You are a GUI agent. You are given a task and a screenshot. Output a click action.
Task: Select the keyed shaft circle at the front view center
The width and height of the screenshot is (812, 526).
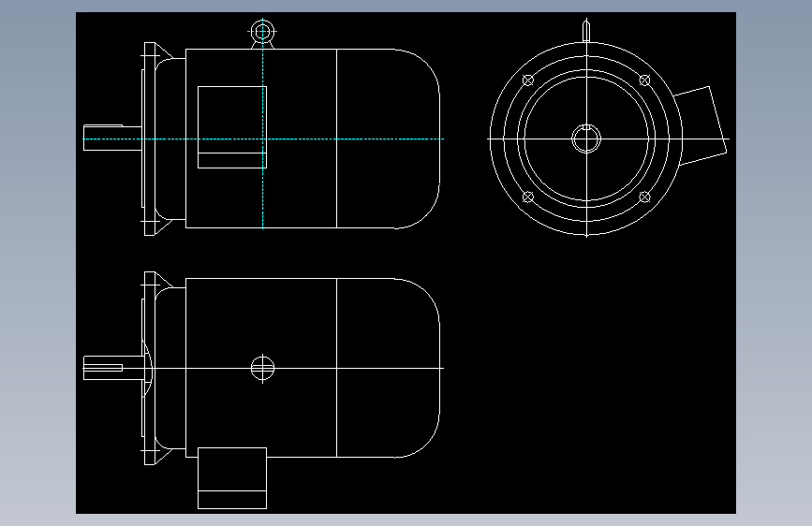tap(586, 139)
